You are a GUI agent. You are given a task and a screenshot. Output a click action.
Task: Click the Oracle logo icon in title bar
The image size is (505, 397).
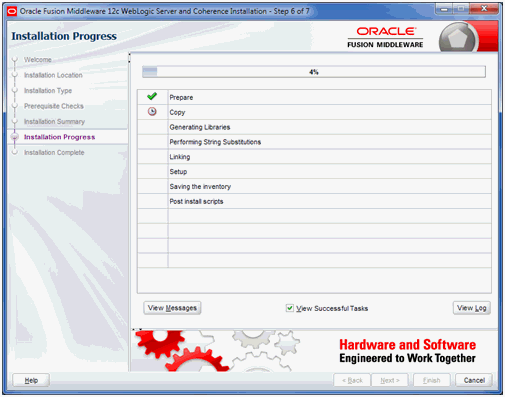click(12, 11)
